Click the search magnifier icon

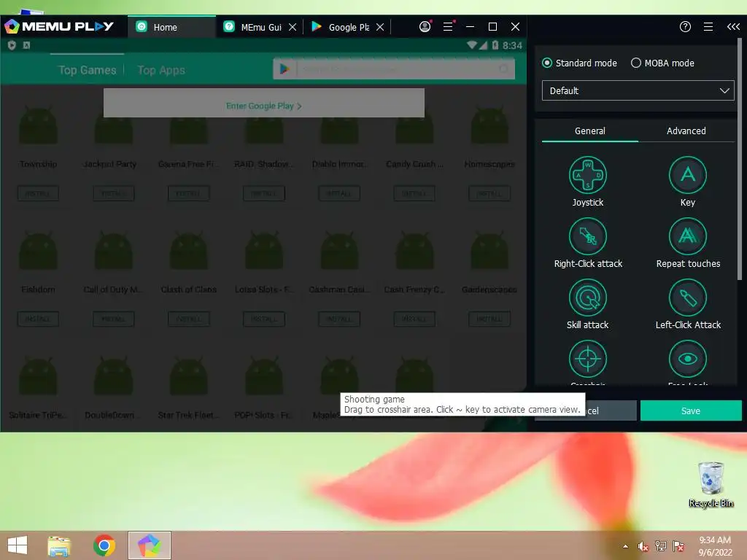[x=503, y=69]
